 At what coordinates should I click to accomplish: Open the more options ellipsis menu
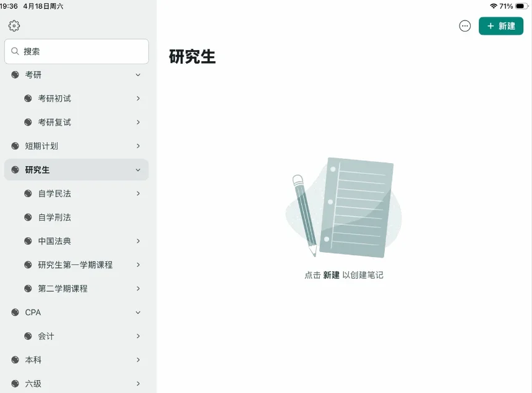(465, 26)
